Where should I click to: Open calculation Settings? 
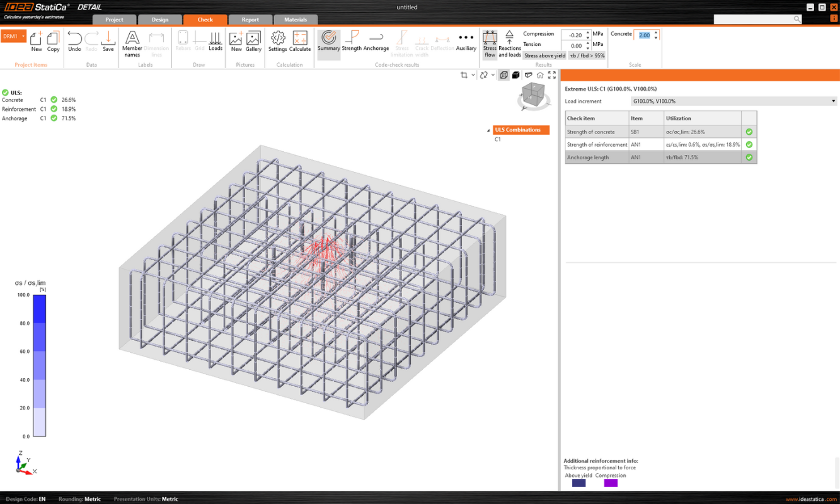click(x=277, y=42)
